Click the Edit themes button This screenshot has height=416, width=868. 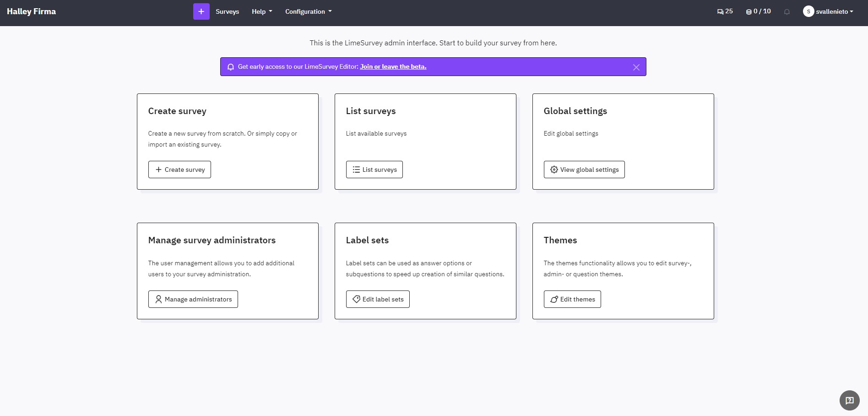pos(572,299)
